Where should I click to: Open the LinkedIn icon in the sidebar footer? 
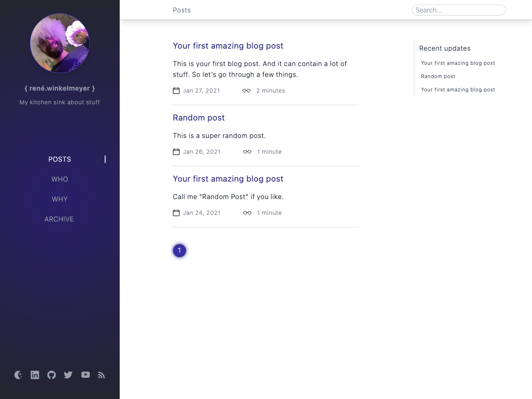point(35,375)
